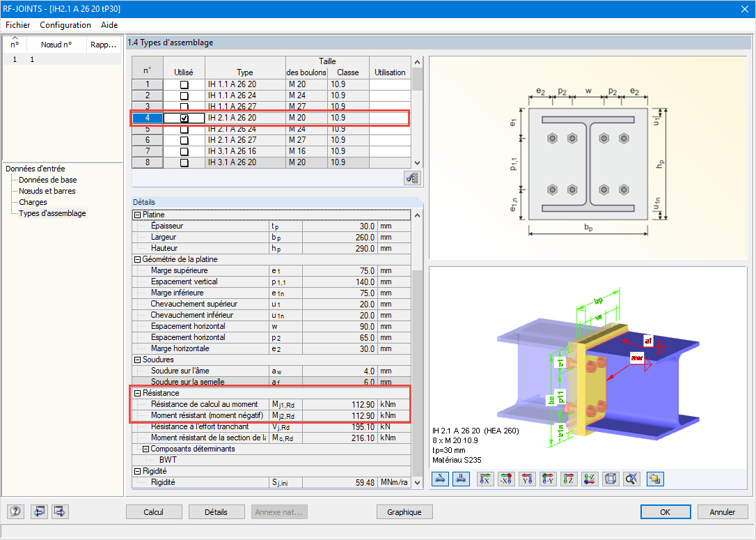The height and width of the screenshot is (540, 756).
Task: Collapse the Rigidité group
Action: [x=137, y=472]
